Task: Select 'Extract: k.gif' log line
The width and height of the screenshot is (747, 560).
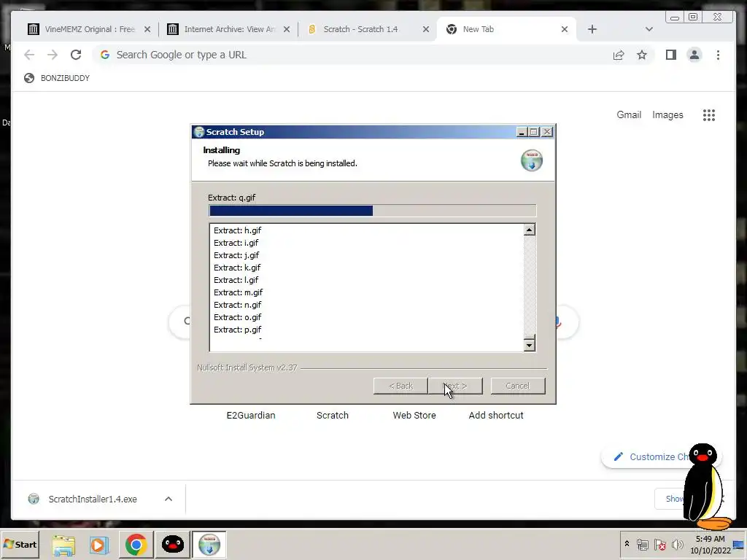Action: tap(237, 268)
